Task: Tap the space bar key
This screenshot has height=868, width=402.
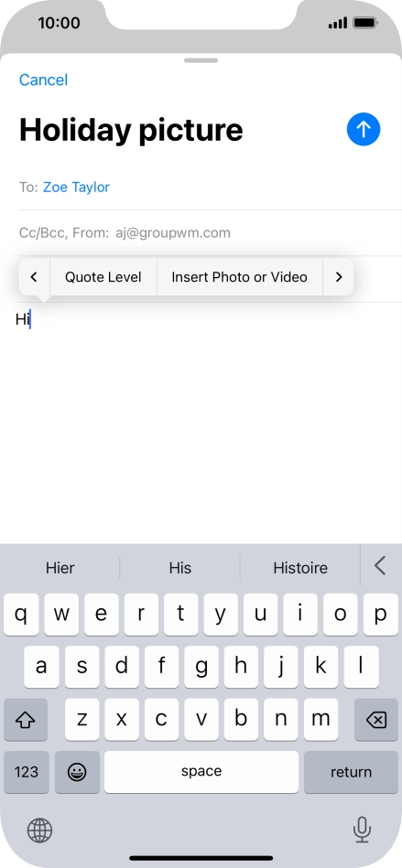Action: (201, 772)
